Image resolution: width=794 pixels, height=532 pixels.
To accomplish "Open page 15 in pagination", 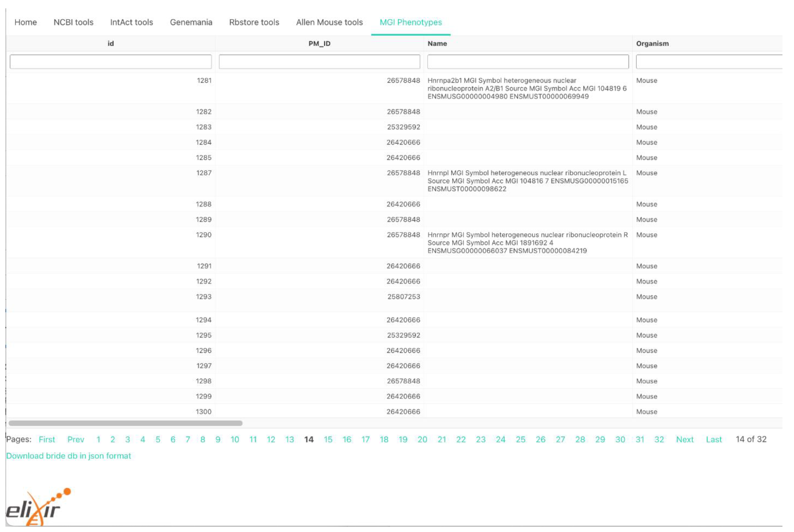I will (x=328, y=439).
